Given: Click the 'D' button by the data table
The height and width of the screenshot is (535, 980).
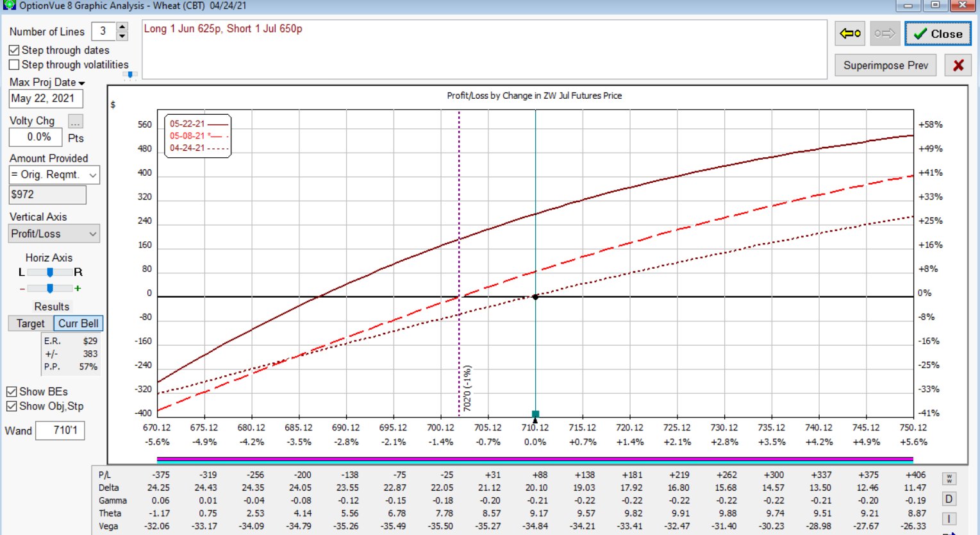Looking at the screenshot, I should (x=949, y=499).
